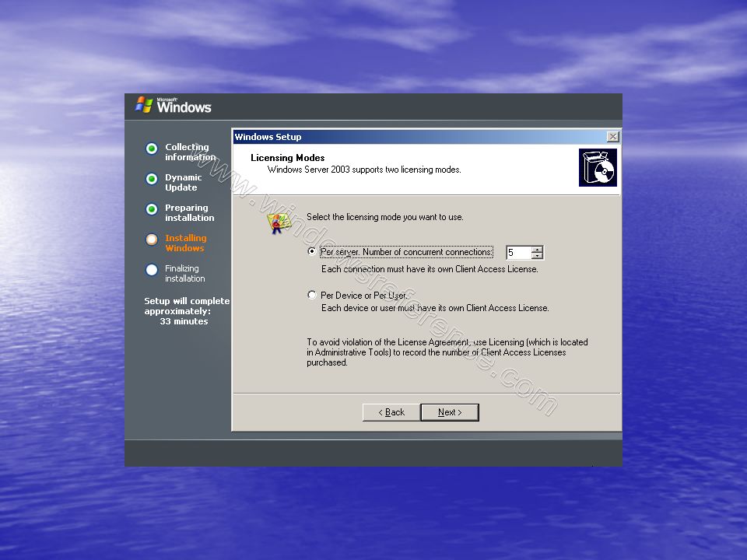Image resolution: width=747 pixels, height=560 pixels.
Task: Decrease concurrent connections with the down arrow
Action: click(538, 256)
